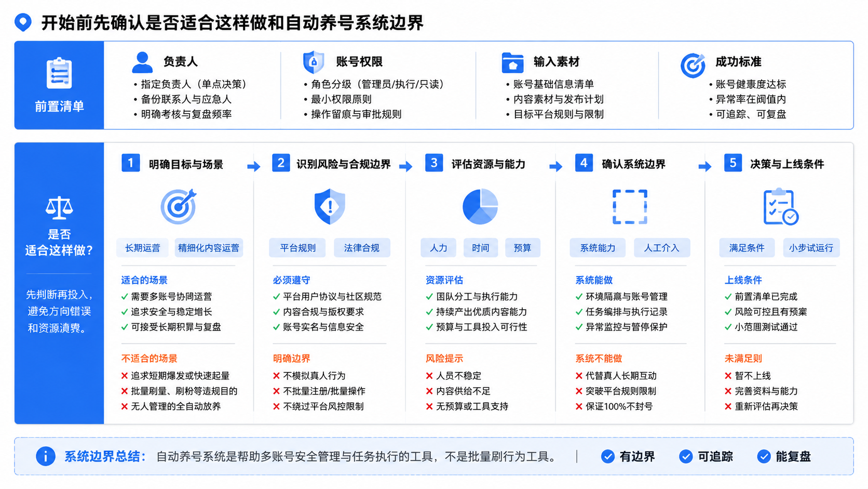Click the pie chart icon under 评估资源与能力
The image size is (868, 489).
tap(480, 206)
